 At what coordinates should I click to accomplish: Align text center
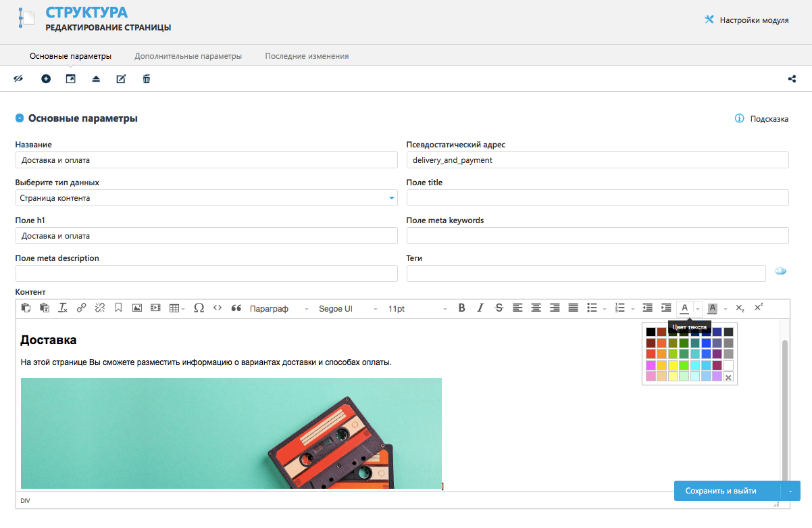click(536, 308)
